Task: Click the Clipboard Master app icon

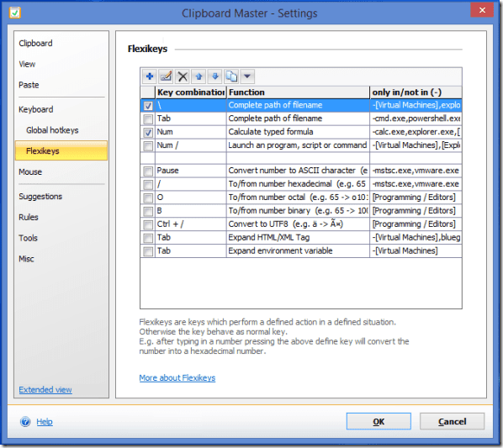Action: click(x=15, y=13)
